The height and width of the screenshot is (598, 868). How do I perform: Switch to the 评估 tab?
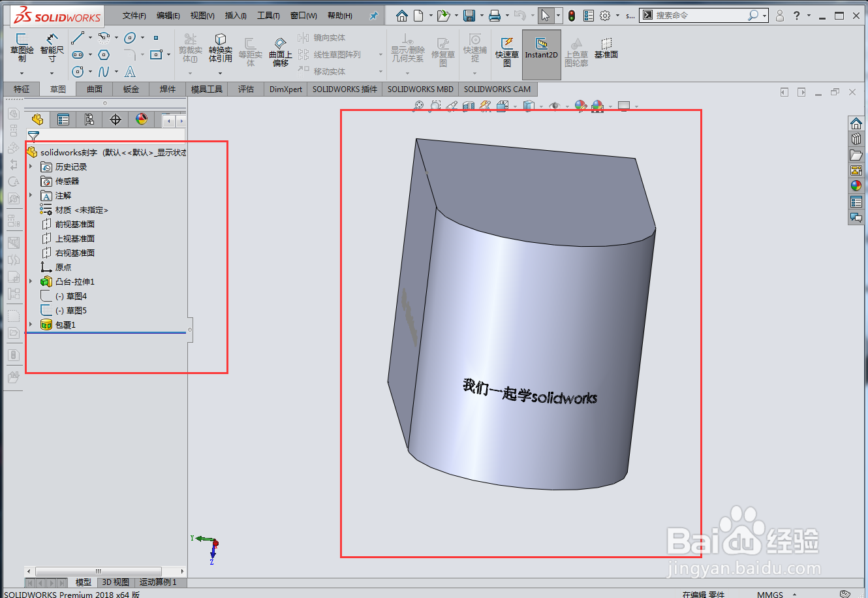pyautogui.click(x=246, y=89)
